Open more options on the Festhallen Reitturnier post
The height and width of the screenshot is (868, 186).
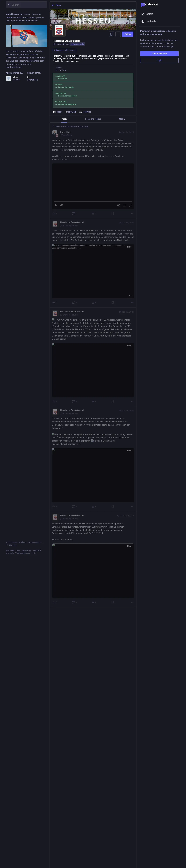[132, 303]
